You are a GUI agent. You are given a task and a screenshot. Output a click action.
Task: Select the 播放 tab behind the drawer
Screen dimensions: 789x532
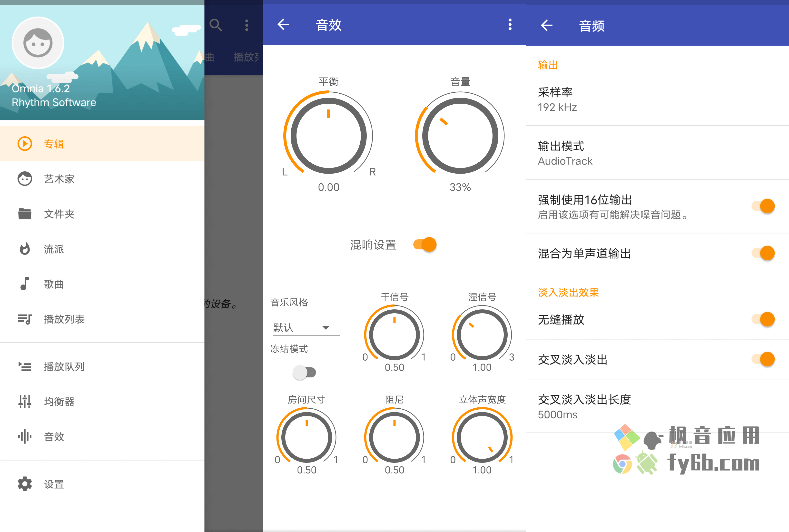point(246,57)
